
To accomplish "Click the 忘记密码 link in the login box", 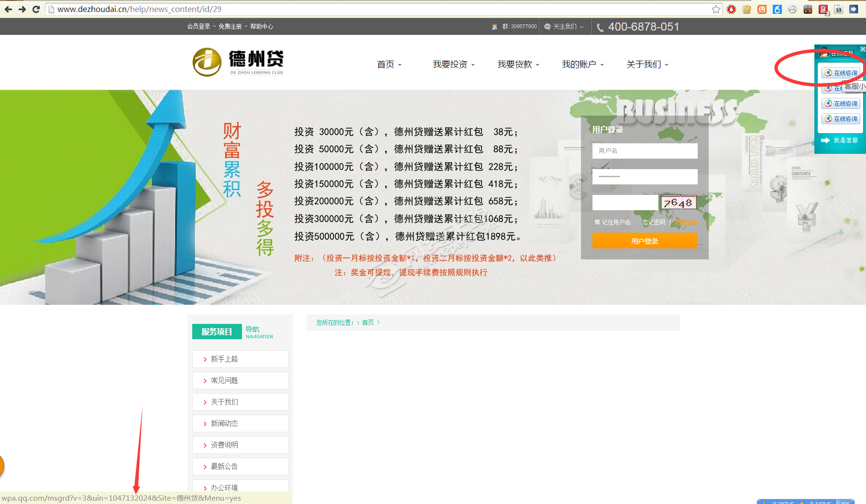I will pos(654,223).
